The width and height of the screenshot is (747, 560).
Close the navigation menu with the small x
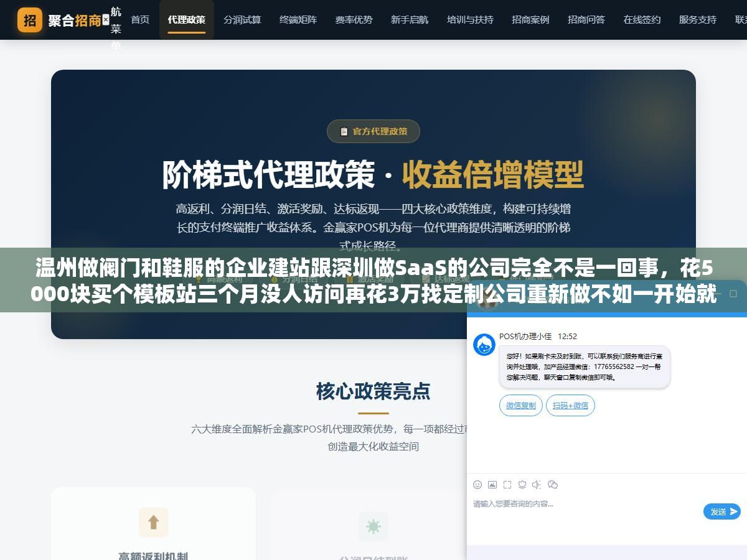(x=105, y=20)
